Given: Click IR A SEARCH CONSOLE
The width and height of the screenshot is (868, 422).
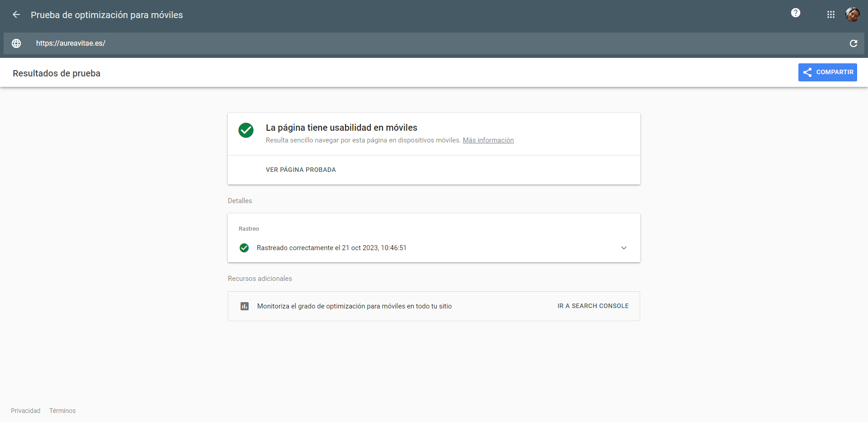Looking at the screenshot, I should coord(593,306).
